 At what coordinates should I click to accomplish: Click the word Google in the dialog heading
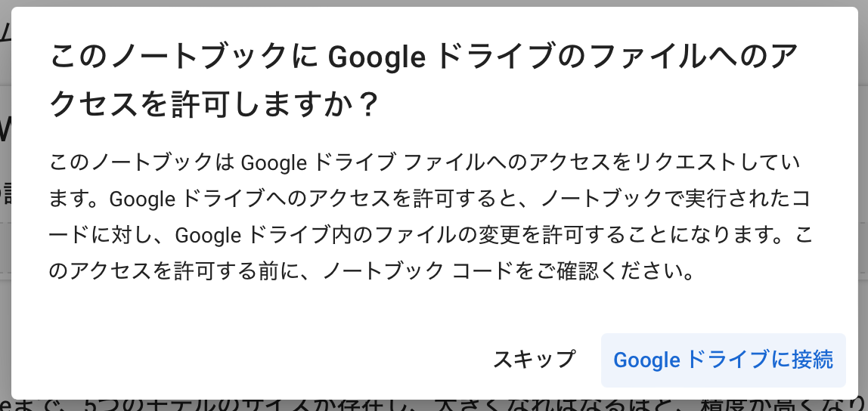377,58
